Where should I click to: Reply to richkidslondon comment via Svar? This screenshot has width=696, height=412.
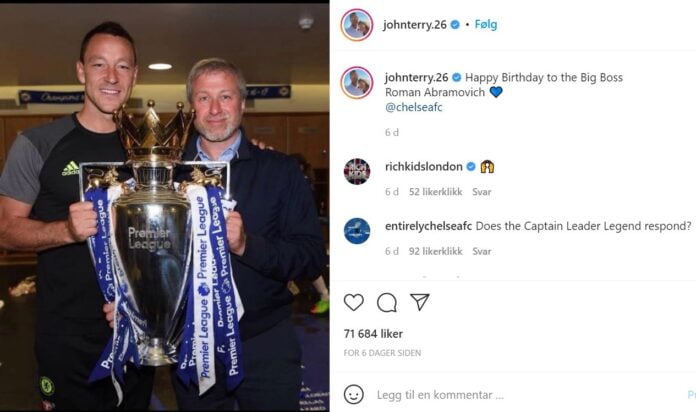pos(482,192)
